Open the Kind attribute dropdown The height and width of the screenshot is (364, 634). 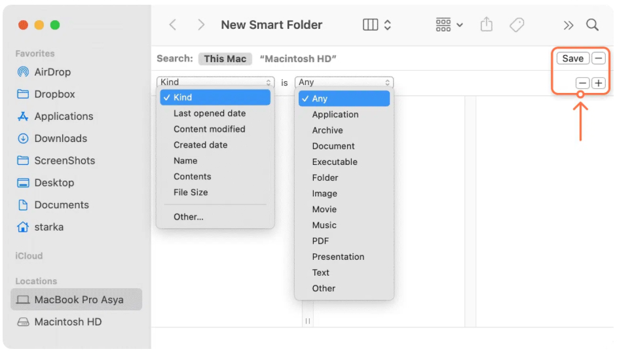tap(215, 82)
